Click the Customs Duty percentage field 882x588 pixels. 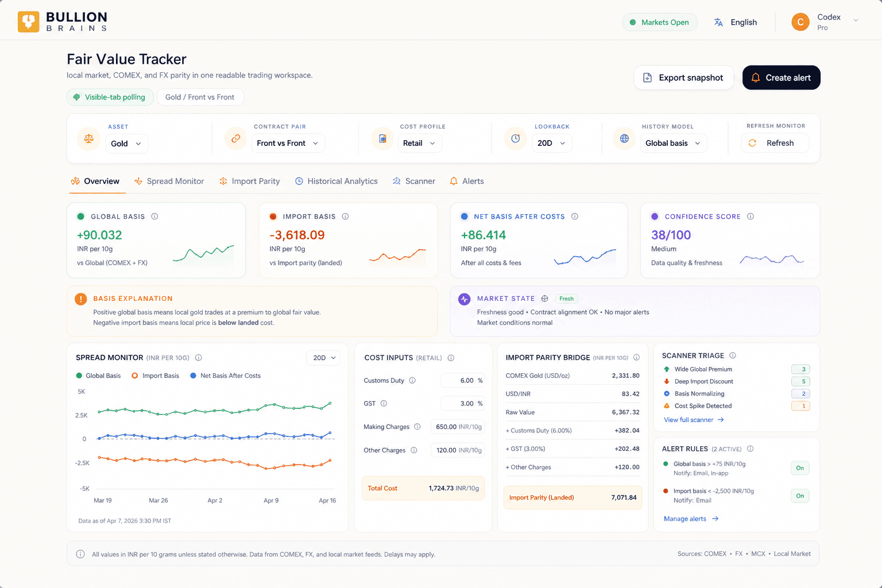[463, 381]
